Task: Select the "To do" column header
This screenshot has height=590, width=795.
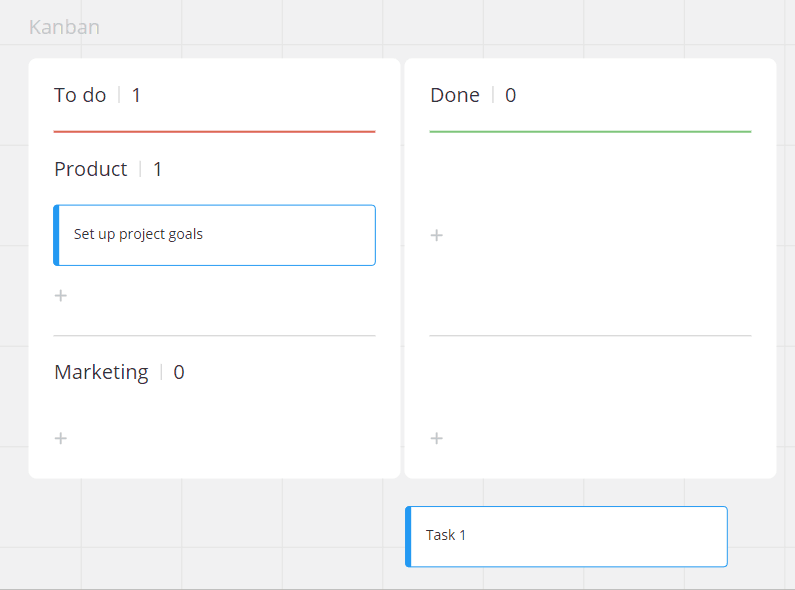Action: pos(80,95)
